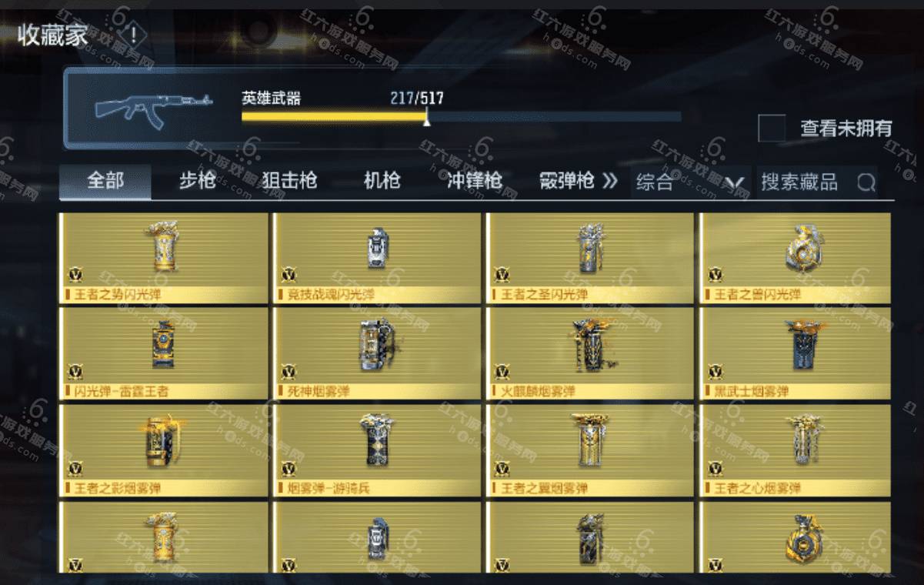Click the 王者之翼烟雾弹 item card
This screenshot has height=585, width=924.
pos(590,452)
